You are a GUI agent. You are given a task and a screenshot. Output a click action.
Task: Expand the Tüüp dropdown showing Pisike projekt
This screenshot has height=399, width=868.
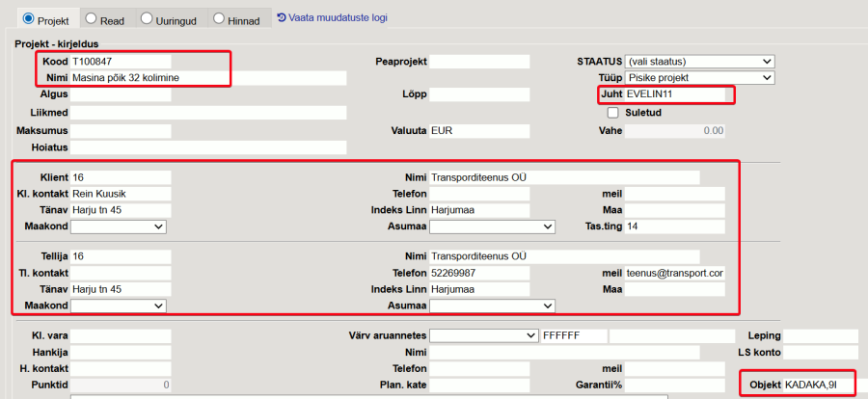(699, 78)
